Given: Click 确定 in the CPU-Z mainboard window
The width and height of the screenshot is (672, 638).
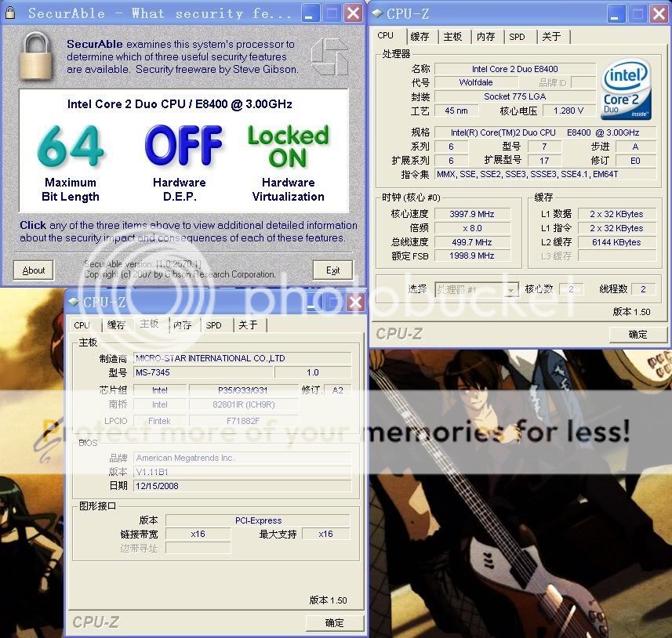Looking at the screenshot, I should click(x=334, y=622).
